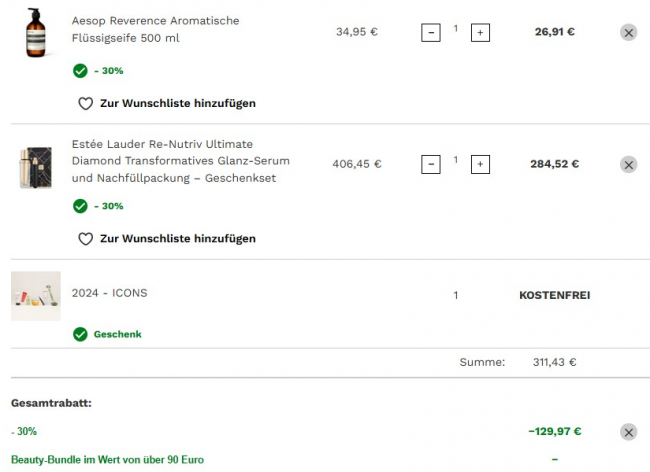Remove Aesop soap from cart
650x472 pixels.
(x=628, y=32)
